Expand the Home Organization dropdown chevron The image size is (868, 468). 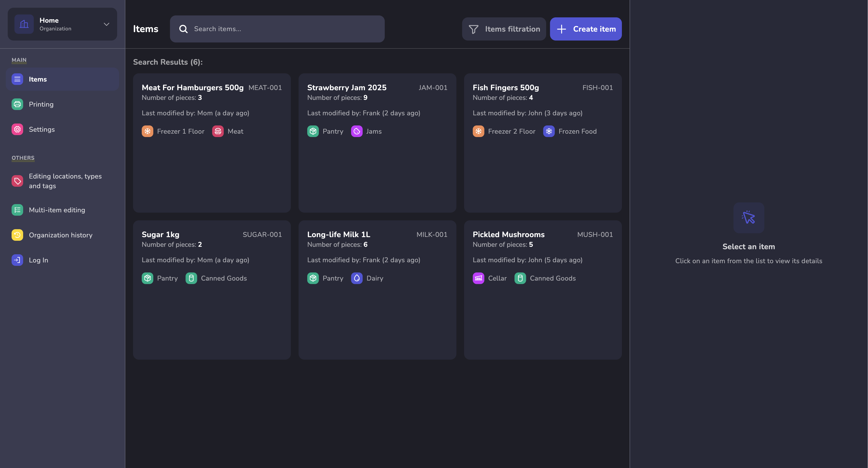(x=106, y=24)
